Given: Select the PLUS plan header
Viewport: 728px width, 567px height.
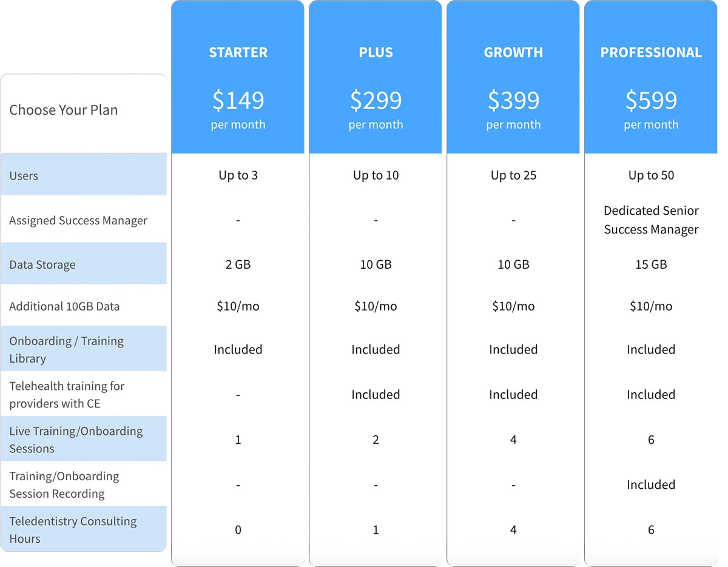Looking at the screenshot, I should pos(376,52).
